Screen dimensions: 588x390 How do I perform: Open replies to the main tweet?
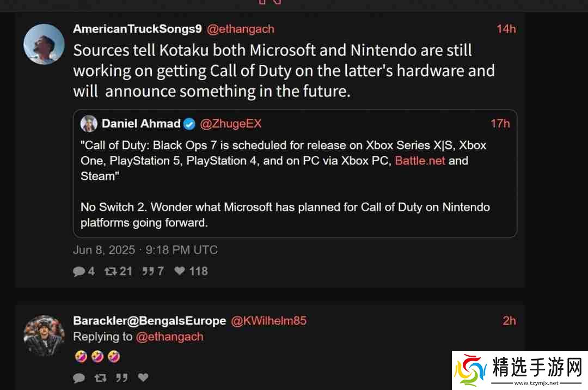tap(79, 271)
